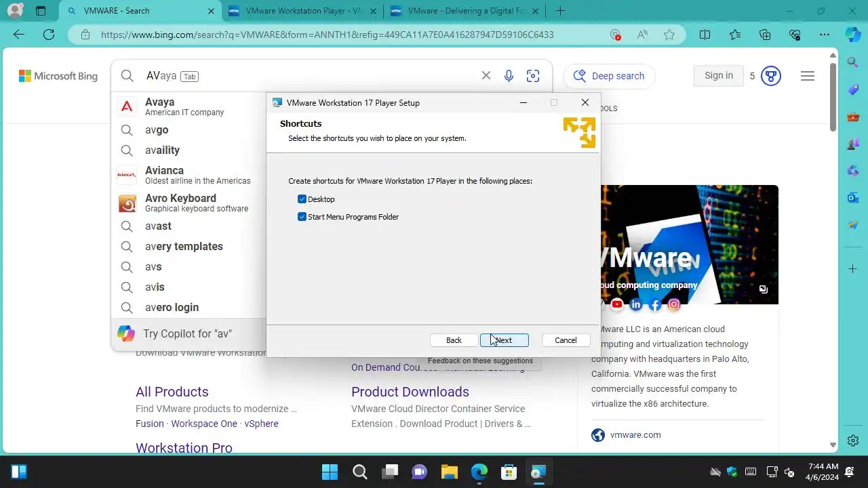
Task: Click Feedback on these suggestions
Action: pos(480,361)
